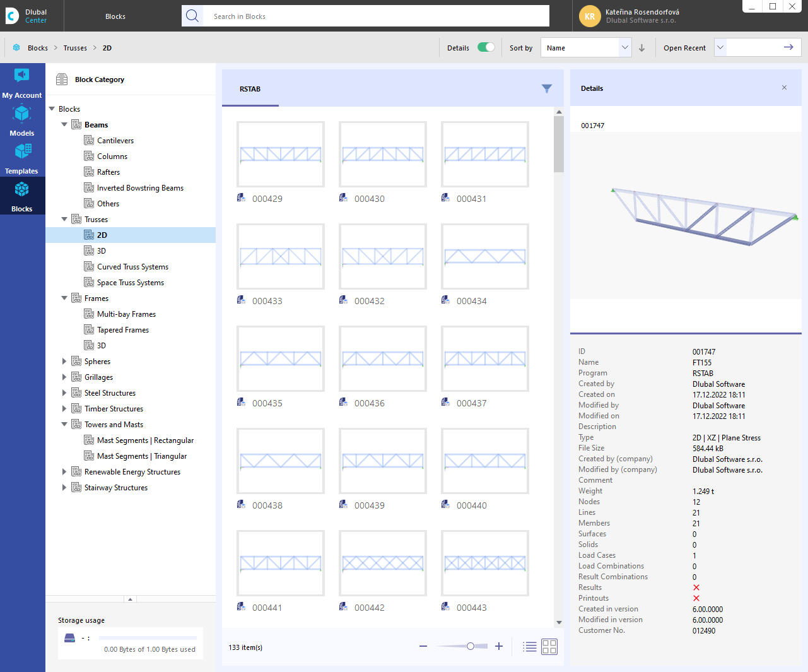Click the scroll-down arrow of block list
808x672 pixels.
click(559, 623)
